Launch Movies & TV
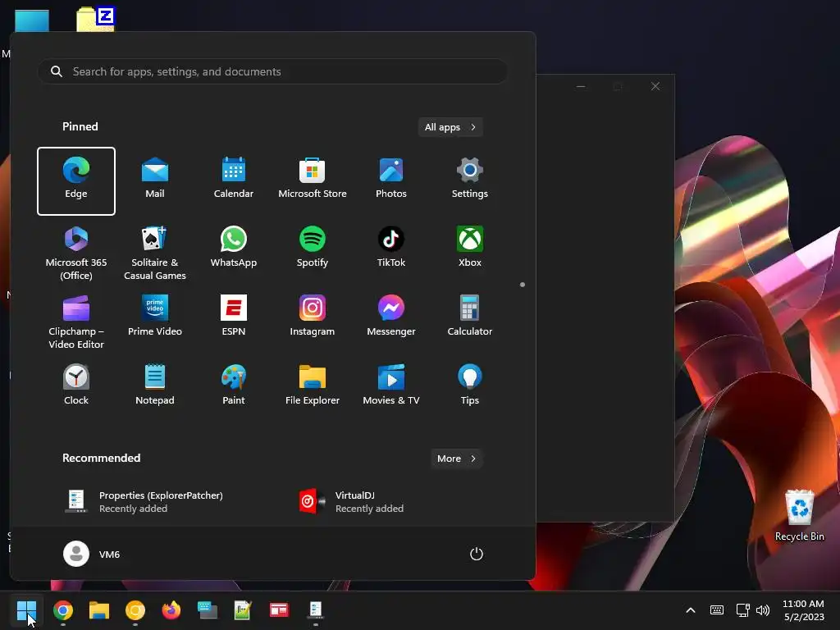This screenshot has height=630, width=840. [391, 387]
